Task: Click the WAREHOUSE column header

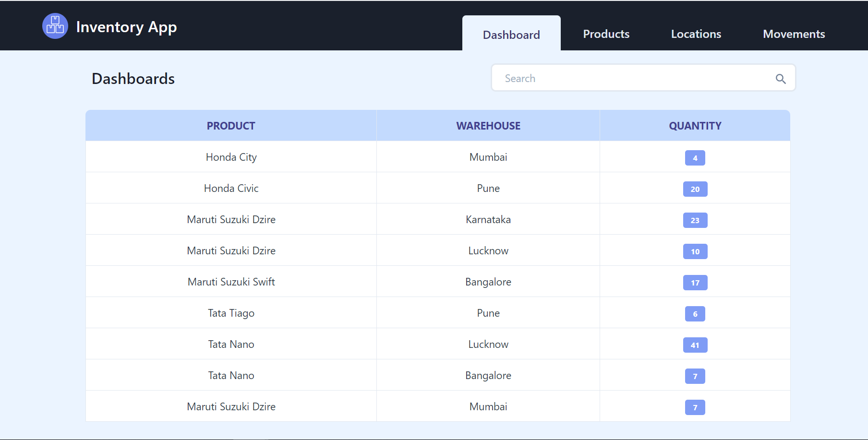Action: [488, 126]
